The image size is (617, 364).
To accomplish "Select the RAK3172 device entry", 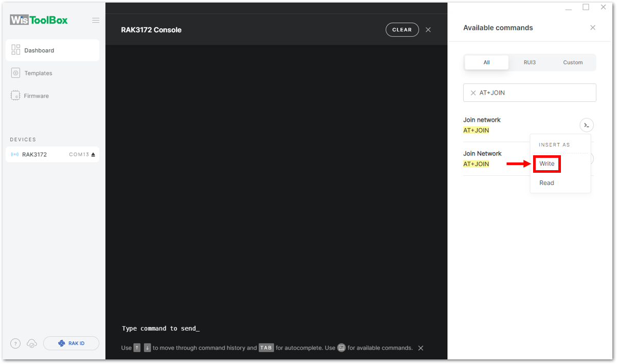I will (x=52, y=154).
